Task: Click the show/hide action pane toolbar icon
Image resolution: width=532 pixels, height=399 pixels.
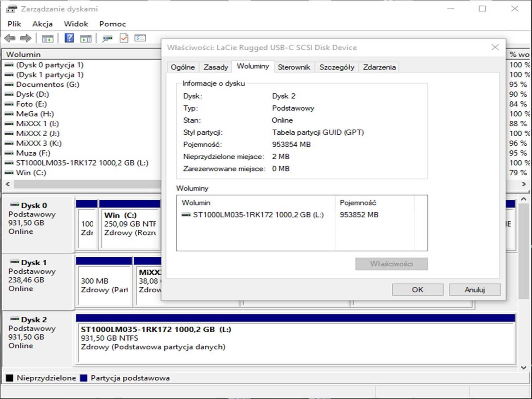Action: [x=86, y=39]
